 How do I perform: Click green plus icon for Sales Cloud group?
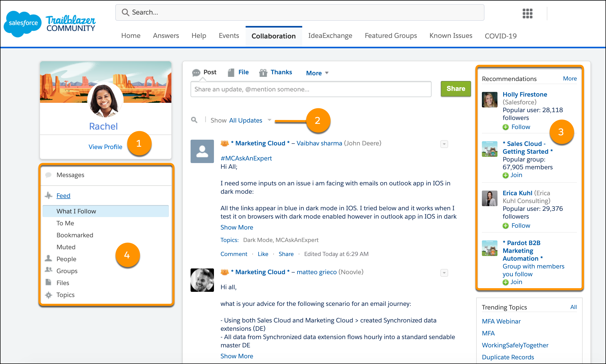click(x=505, y=175)
